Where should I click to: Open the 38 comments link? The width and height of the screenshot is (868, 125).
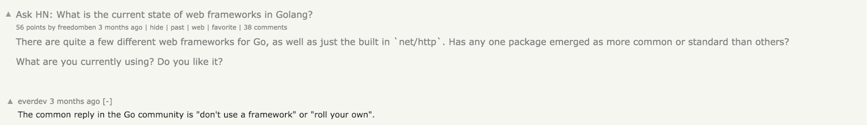click(265, 28)
